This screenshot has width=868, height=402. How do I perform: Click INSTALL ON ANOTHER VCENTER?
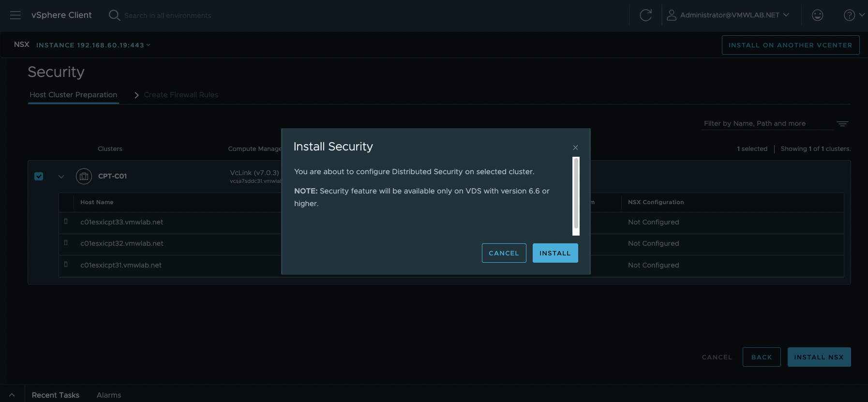(x=791, y=45)
